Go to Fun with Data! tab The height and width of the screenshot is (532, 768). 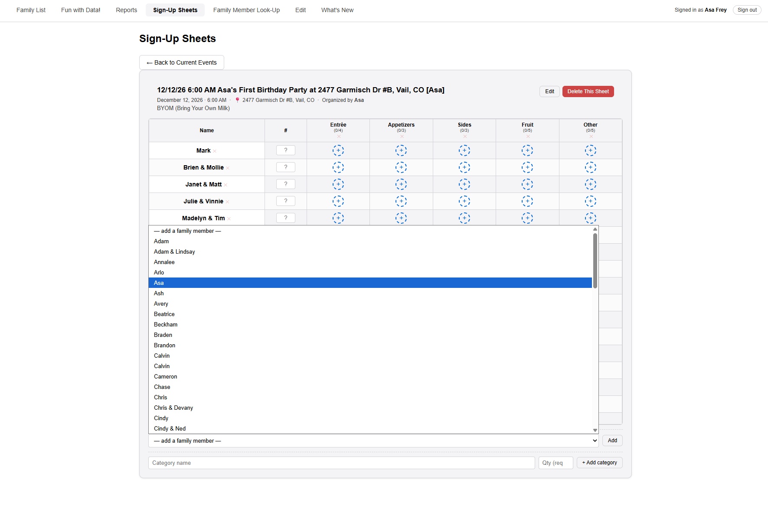pos(81,10)
